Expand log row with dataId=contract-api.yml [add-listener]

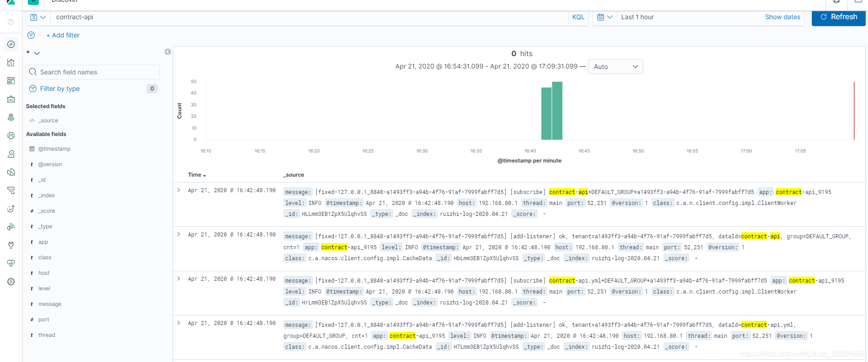click(x=179, y=323)
